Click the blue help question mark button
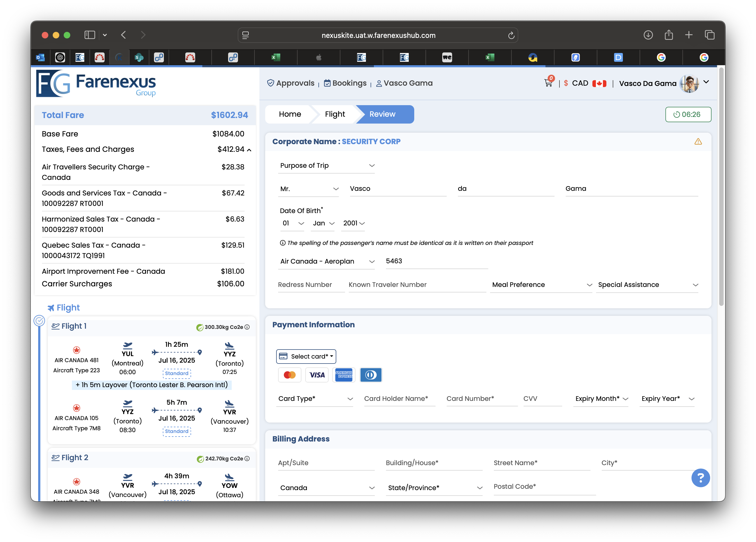This screenshot has width=756, height=542. [700, 478]
